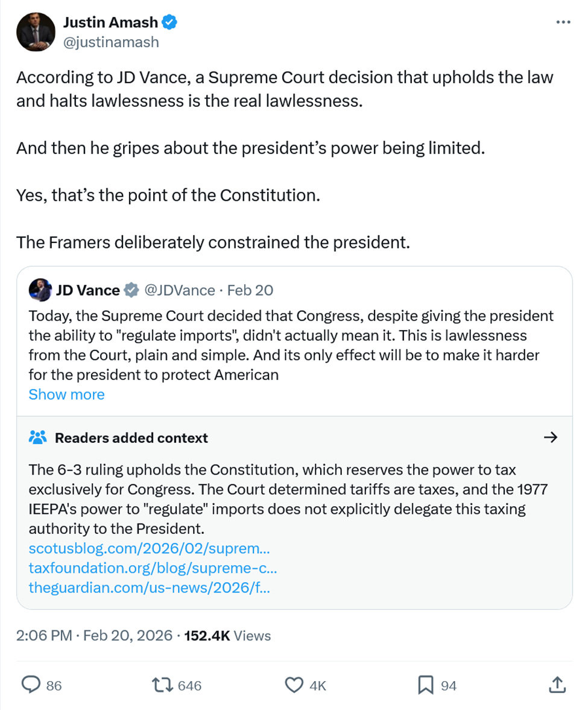Image resolution: width=588 pixels, height=710 pixels.
Task: Click the Justin Amash display name
Action: coord(110,22)
